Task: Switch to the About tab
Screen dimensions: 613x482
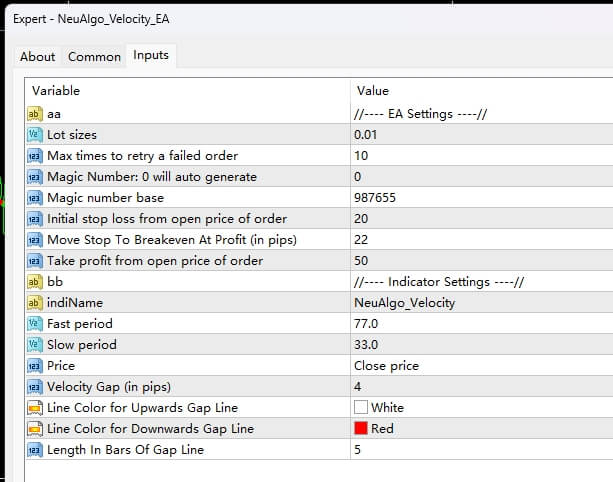Action: click(38, 57)
